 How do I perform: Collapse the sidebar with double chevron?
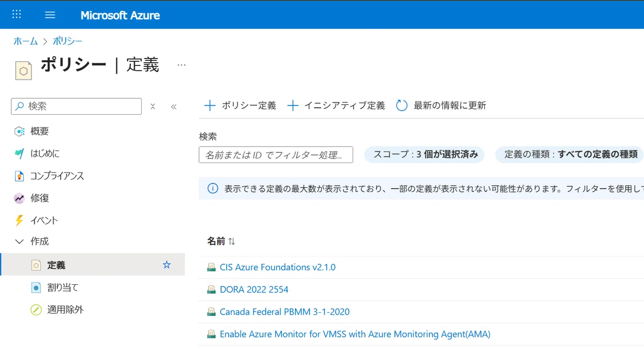click(173, 107)
